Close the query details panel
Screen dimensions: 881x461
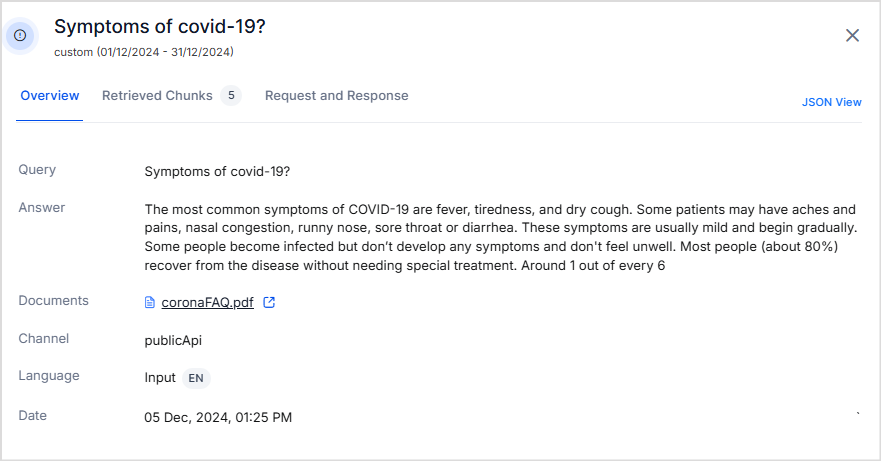[852, 35]
